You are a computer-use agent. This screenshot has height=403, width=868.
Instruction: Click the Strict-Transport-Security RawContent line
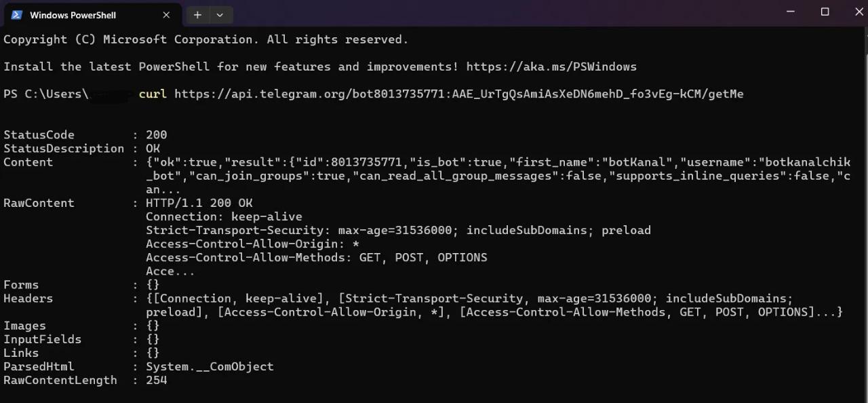(x=398, y=230)
